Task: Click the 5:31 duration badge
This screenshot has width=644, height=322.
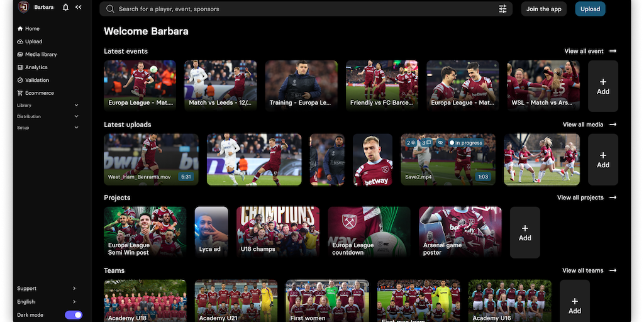Action: [x=186, y=177]
